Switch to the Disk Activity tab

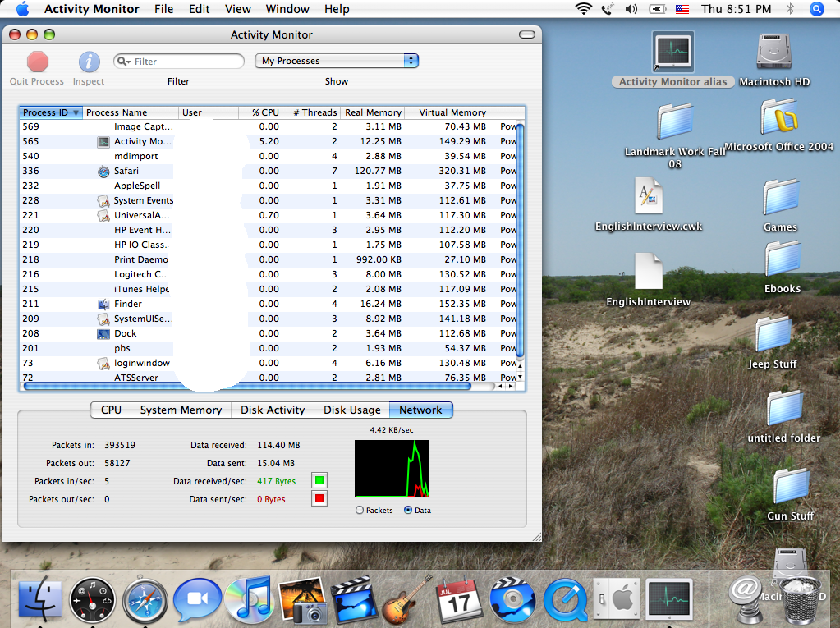point(273,410)
